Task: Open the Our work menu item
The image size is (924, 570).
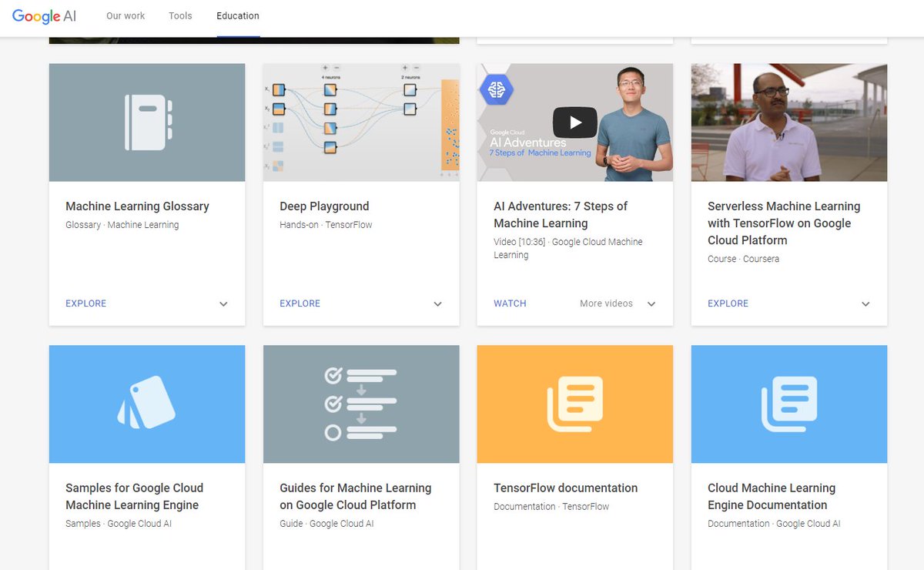Action: pyautogui.click(x=126, y=15)
